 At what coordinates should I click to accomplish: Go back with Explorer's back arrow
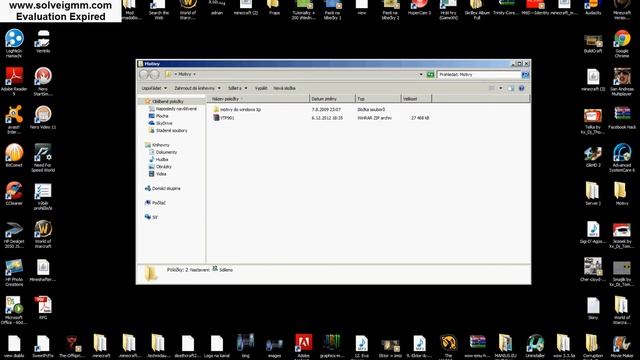[144, 74]
